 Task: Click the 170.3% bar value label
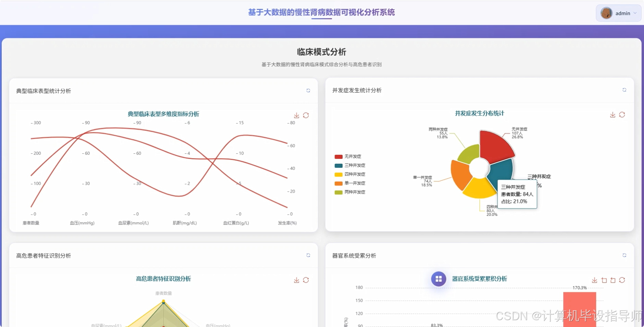pyautogui.click(x=580, y=288)
